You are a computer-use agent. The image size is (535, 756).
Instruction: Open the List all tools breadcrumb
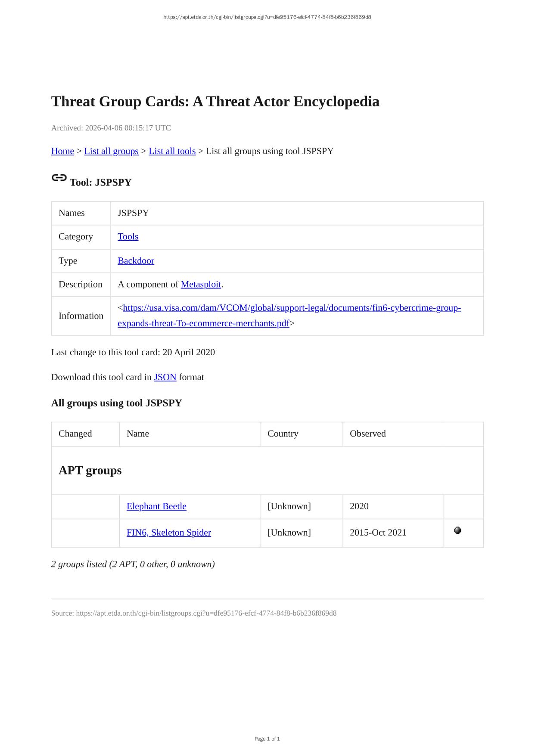click(x=172, y=151)
